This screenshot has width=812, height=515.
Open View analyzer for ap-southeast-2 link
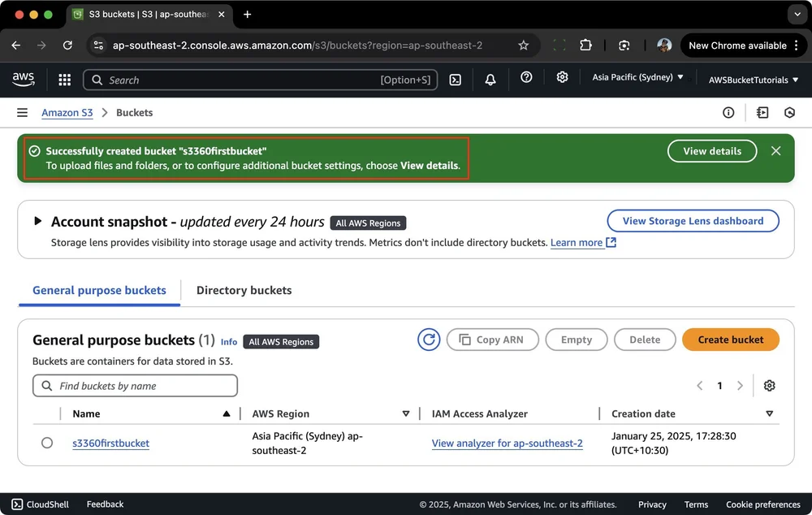[x=507, y=443]
